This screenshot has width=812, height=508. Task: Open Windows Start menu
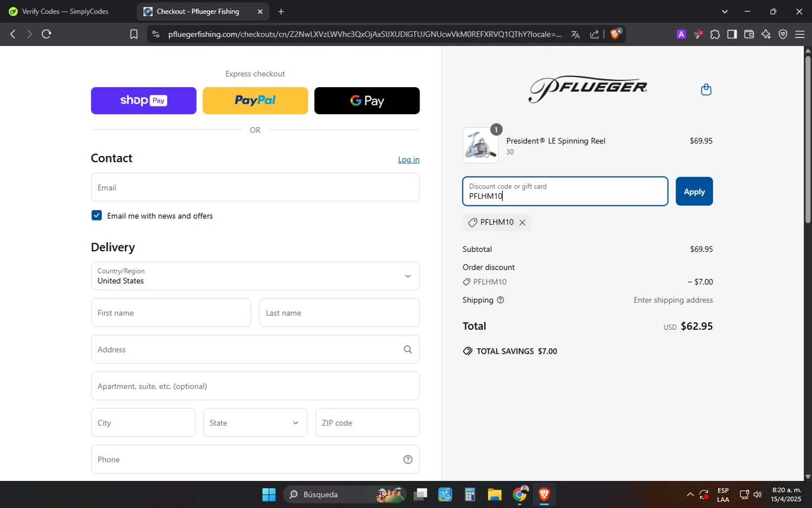point(269,494)
